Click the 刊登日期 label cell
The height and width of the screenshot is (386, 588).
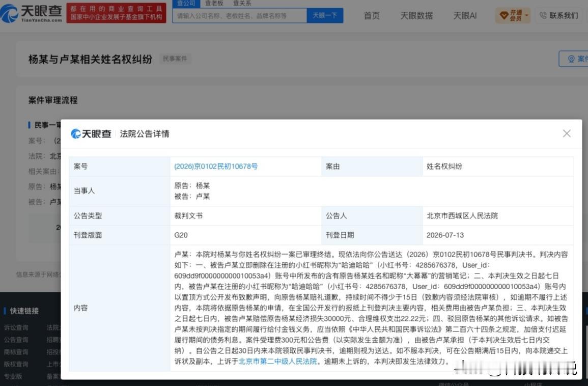pyautogui.click(x=372, y=235)
